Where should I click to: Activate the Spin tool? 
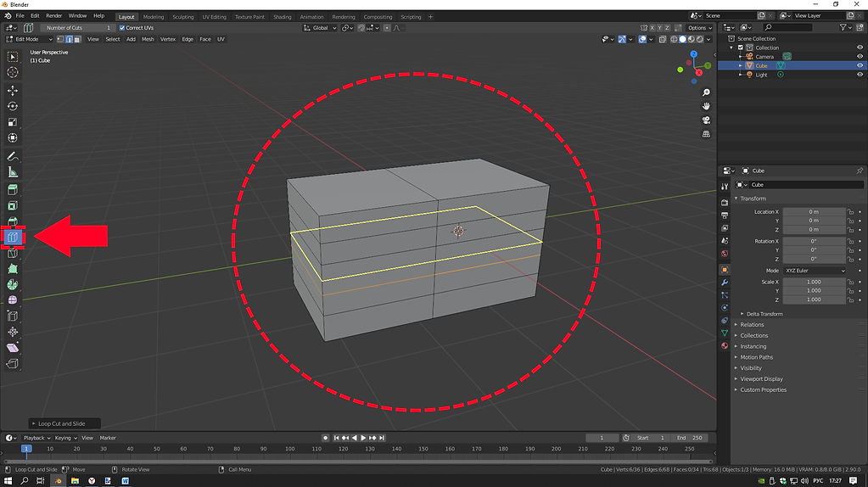[12, 284]
